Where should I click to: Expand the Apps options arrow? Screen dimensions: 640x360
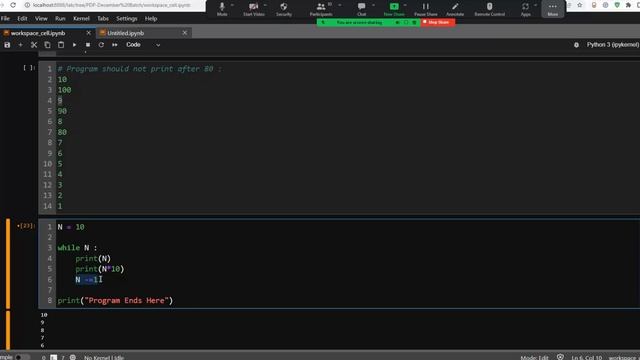click(x=536, y=5)
